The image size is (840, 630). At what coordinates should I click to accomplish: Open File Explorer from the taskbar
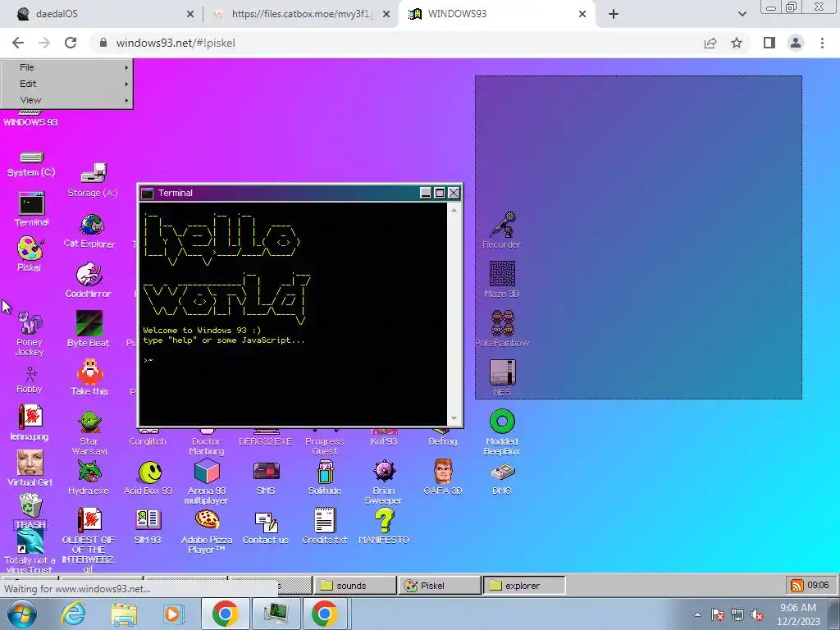click(124, 614)
